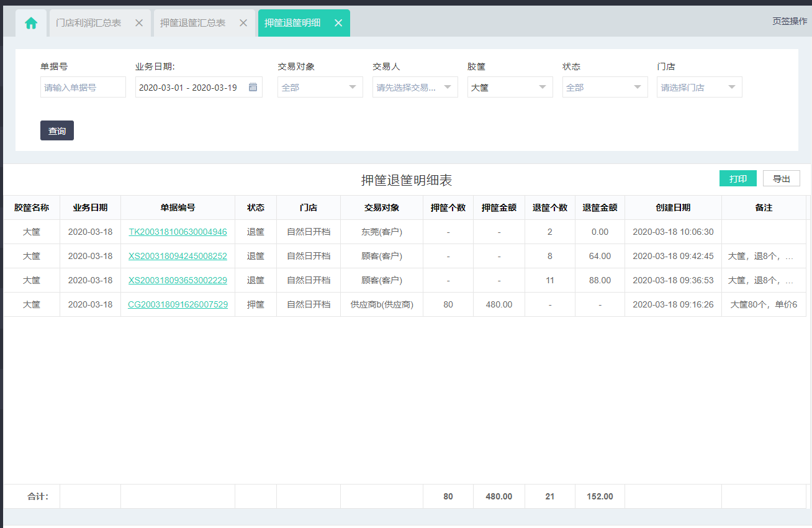Image resolution: width=812 pixels, height=528 pixels.
Task: Open document CG200318091626007529
Action: coord(178,304)
